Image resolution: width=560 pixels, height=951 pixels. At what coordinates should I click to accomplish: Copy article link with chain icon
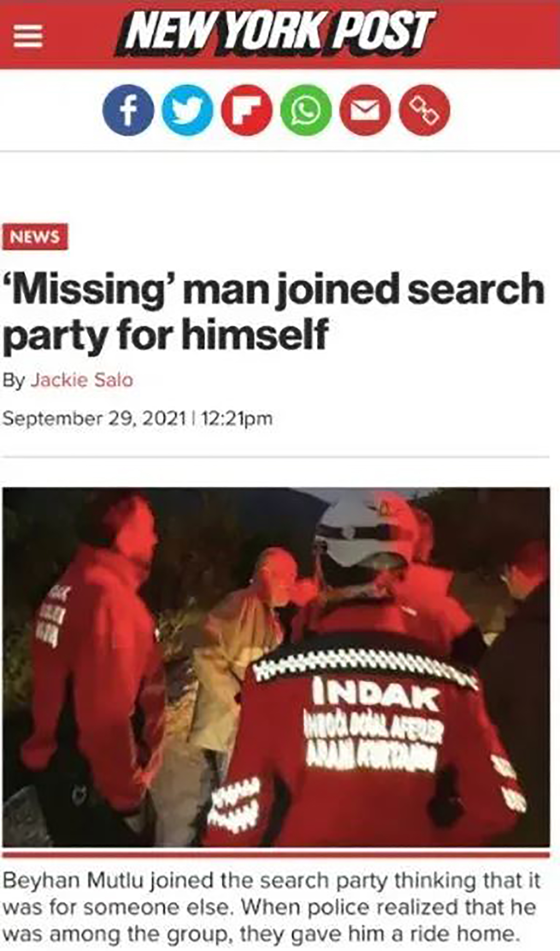424,111
